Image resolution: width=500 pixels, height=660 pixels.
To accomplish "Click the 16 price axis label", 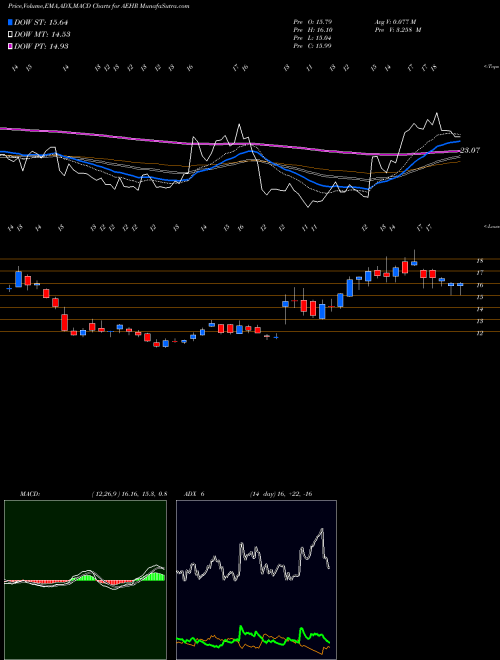I will [x=479, y=285].
